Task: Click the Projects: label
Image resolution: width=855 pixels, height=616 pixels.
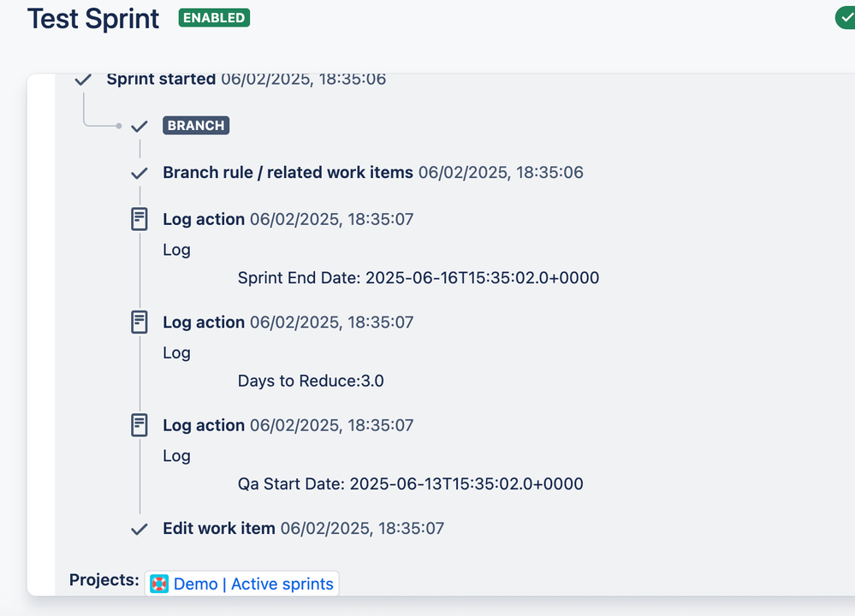Action: [x=104, y=580]
